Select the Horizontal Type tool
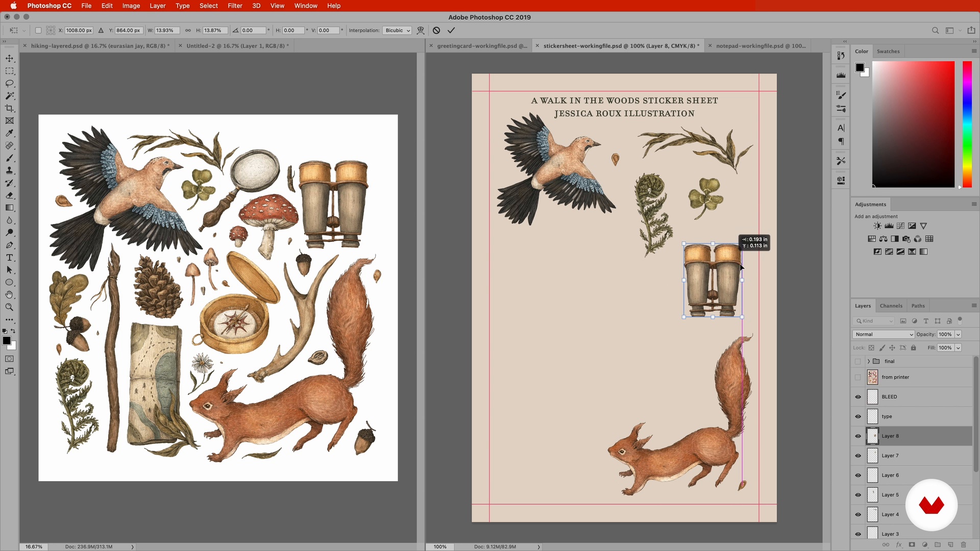This screenshot has height=551, width=980. tap(10, 258)
